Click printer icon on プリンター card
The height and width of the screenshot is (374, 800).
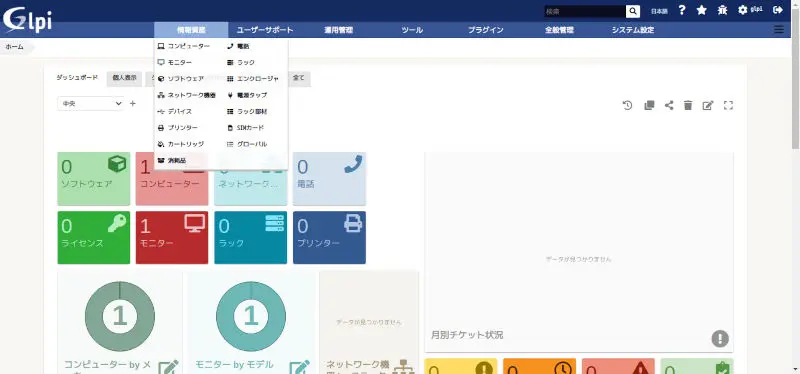pyautogui.click(x=353, y=223)
